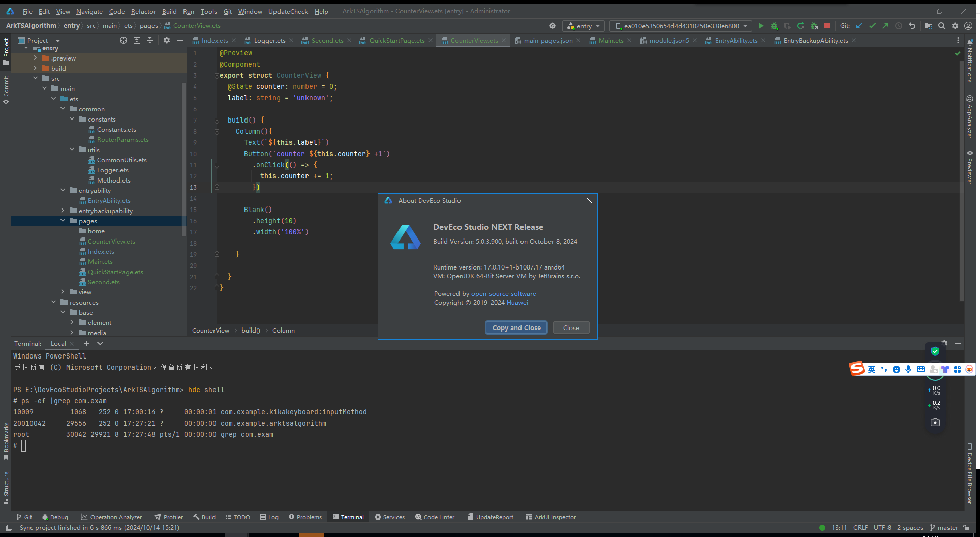The image size is (980, 537).
Task: Stop the running process with red square
Action: click(827, 26)
